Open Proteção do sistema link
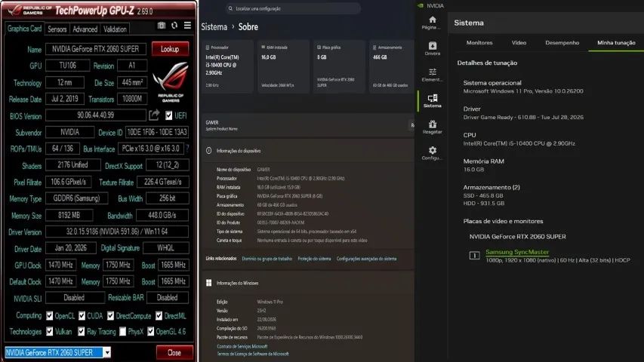Image resolution: width=644 pixels, height=362 pixels. 314,259
